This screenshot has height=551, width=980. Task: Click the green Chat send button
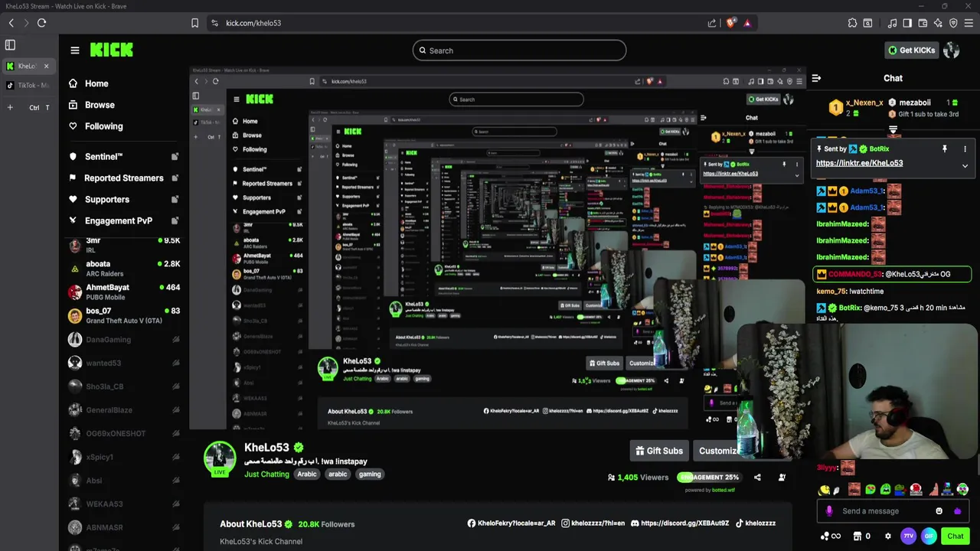tap(955, 536)
